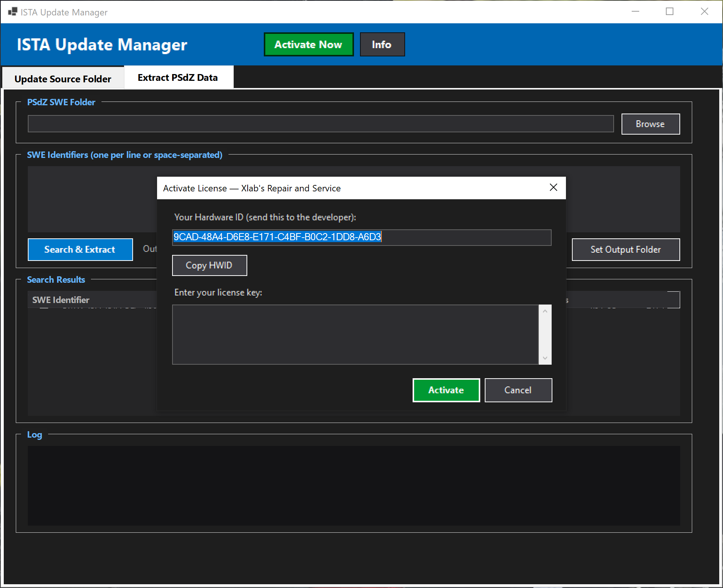This screenshot has width=723, height=588.
Task: Open the Set Output Folder picker
Action: tap(625, 249)
